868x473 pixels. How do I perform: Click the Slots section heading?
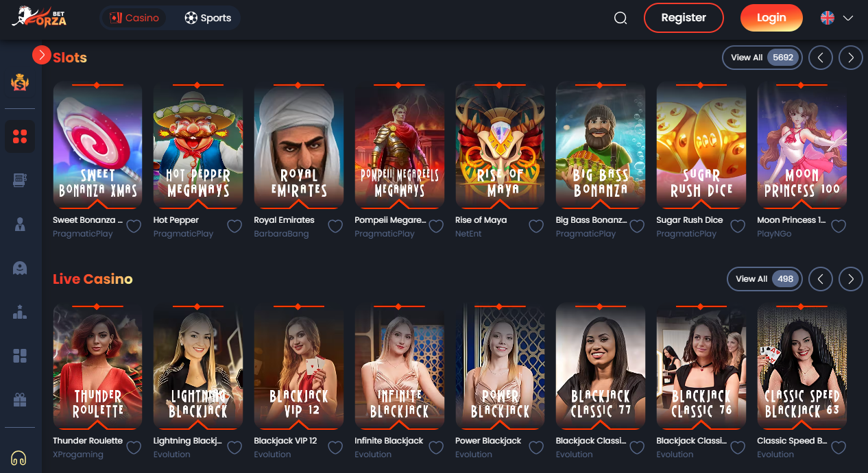coord(70,58)
